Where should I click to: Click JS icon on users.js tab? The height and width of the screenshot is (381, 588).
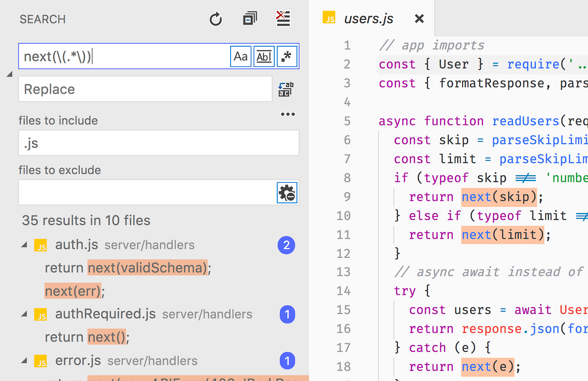tap(329, 18)
